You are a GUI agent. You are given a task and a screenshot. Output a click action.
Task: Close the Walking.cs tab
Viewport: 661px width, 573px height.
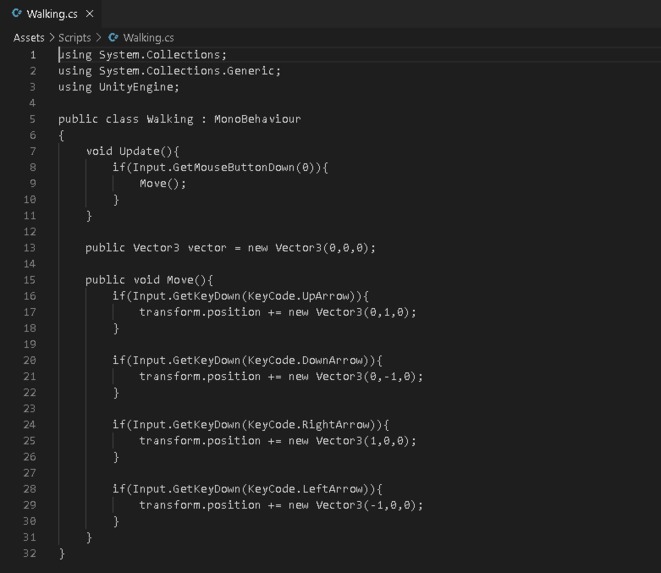point(89,14)
